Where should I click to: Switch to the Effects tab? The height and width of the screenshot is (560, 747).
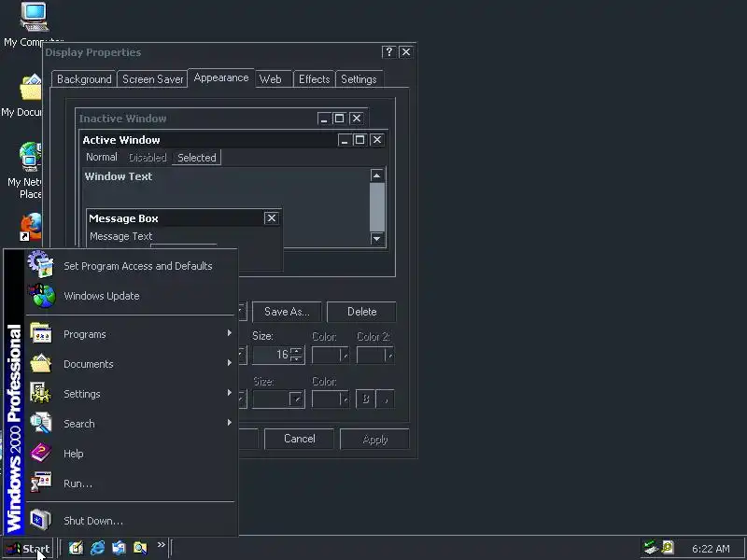(x=314, y=79)
